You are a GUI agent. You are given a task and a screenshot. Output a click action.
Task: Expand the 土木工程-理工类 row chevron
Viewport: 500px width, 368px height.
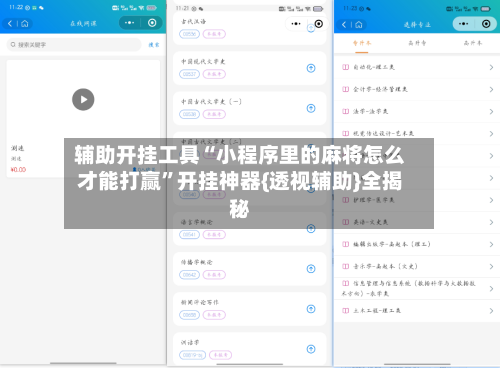coord(491,311)
